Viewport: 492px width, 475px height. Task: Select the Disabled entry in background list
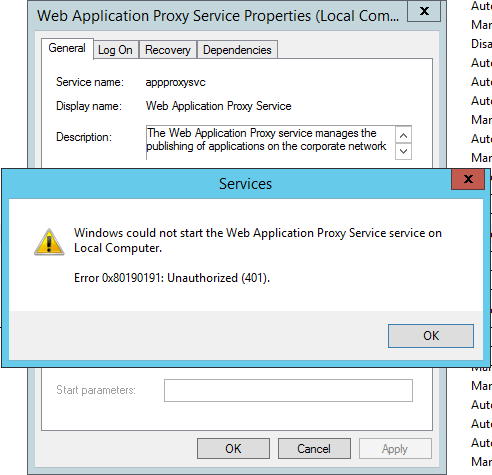click(481, 44)
